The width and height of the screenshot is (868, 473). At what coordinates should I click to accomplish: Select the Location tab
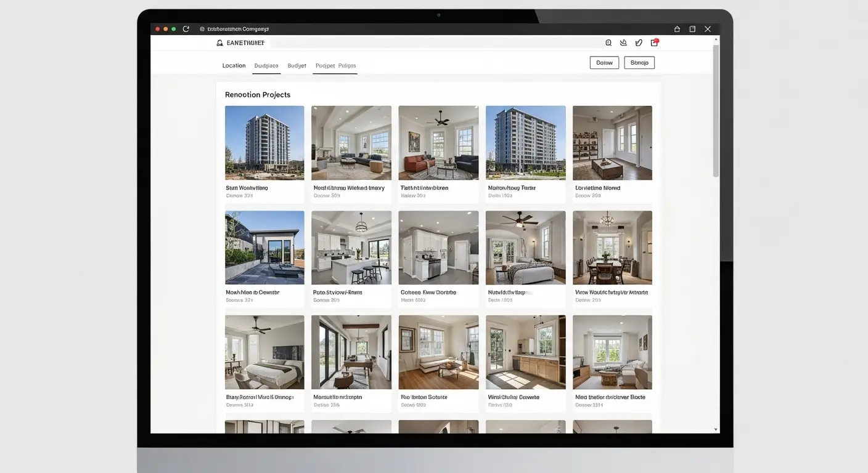(x=234, y=65)
